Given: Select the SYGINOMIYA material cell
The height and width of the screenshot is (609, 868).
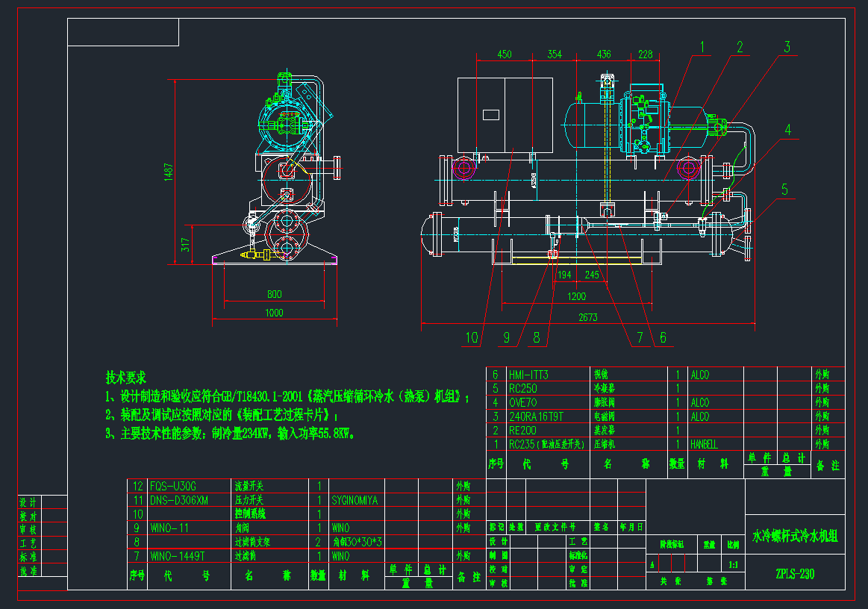Looking at the screenshot, I should click(355, 500).
